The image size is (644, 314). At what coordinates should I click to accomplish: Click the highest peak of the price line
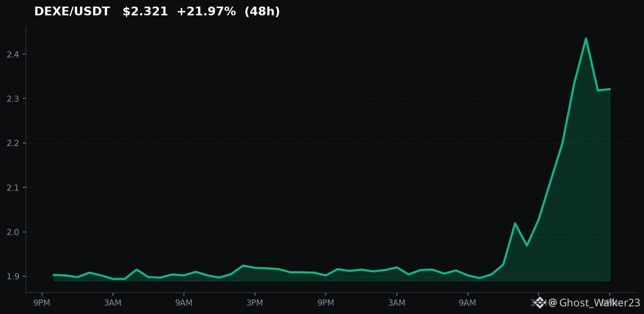[x=586, y=39]
